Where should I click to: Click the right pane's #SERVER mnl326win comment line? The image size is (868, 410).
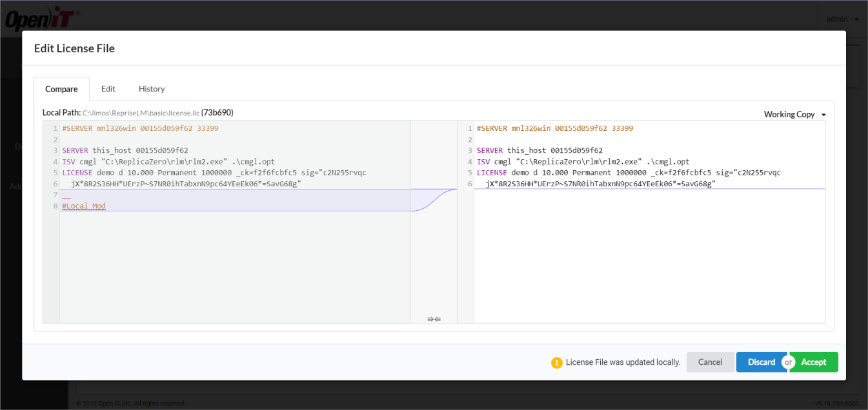[x=555, y=128]
